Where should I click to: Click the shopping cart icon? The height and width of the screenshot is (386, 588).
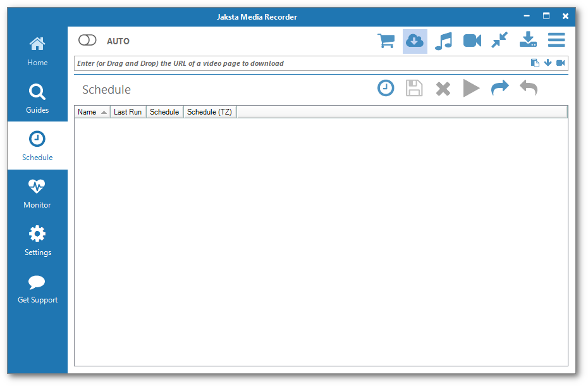386,40
